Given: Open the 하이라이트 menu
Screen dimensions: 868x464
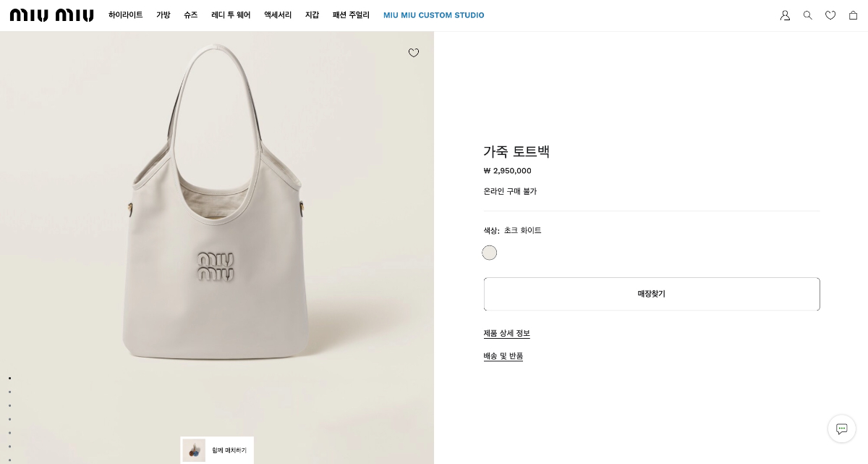Looking at the screenshot, I should (126, 15).
